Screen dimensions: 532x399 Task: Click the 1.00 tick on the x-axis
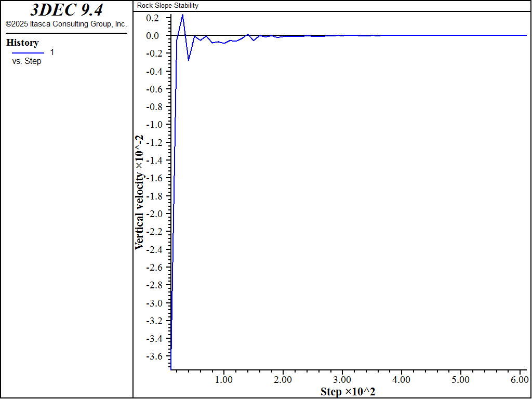pos(224,380)
